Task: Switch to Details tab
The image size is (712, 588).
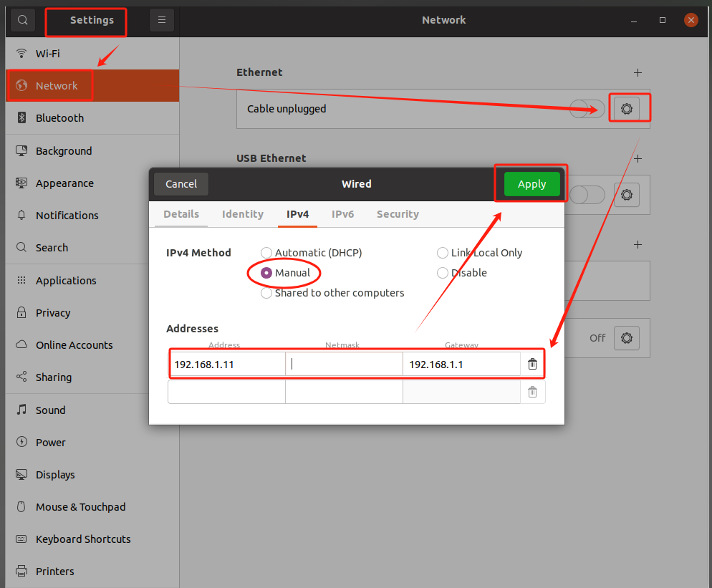Action: coord(181,214)
